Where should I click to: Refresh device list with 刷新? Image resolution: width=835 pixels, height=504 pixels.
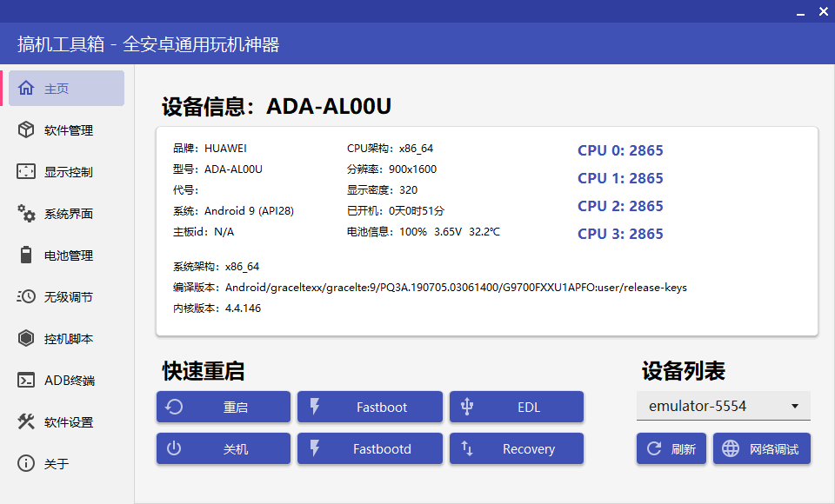pos(671,449)
